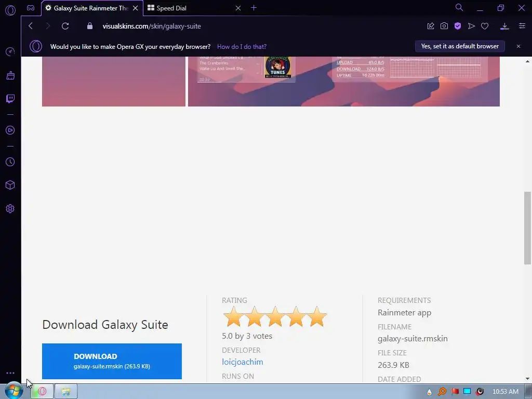Click the third rating star
This screenshot has height=399, width=532.
pyautogui.click(x=275, y=316)
